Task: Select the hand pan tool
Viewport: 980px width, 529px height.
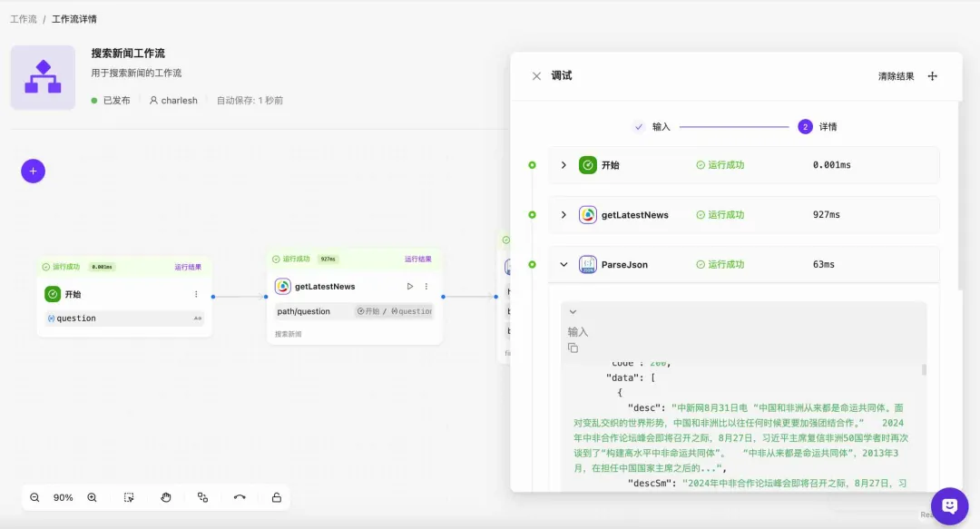Action: pos(166,498)
